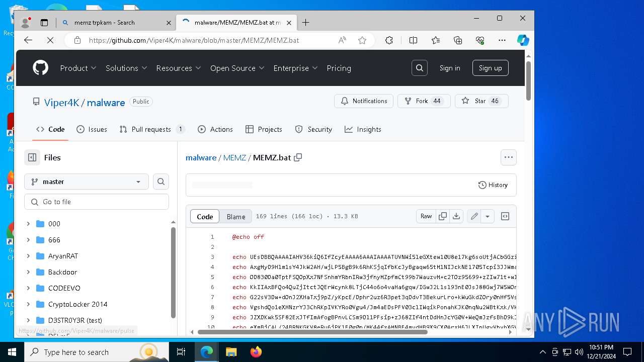The width and height of the screenshot is (644, 362).
Task: Open the GitHub home logo
Action: (x=41, y=68)
